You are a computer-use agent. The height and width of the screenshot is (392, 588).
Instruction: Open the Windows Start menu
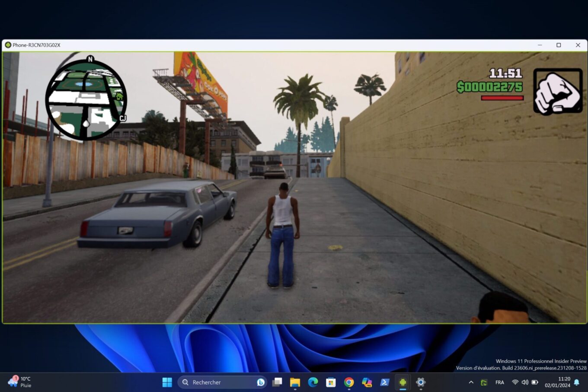click(167, 382)
